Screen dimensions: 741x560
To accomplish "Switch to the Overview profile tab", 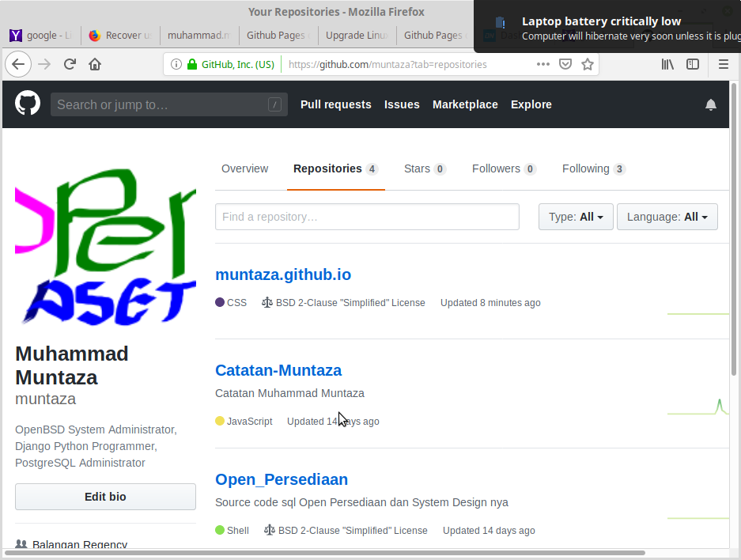I will tap(244, 168).
